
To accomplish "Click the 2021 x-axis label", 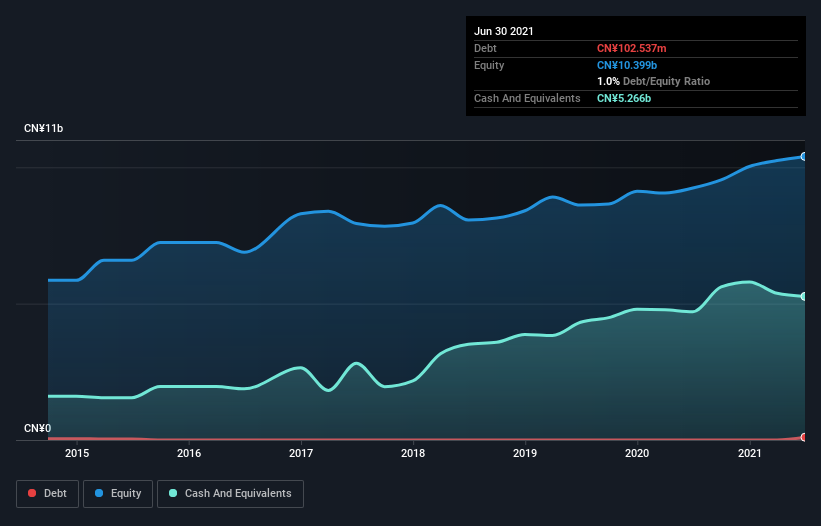I will (750, 453).
